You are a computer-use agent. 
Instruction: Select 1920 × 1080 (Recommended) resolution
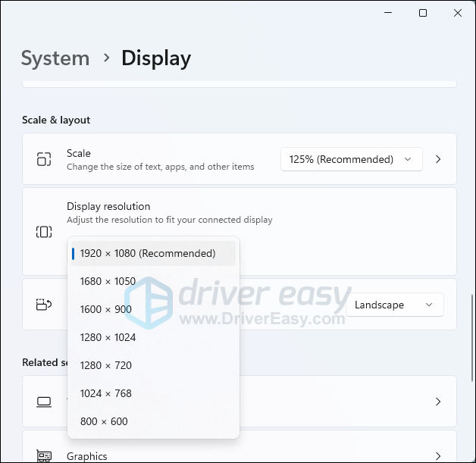[148, 253]
